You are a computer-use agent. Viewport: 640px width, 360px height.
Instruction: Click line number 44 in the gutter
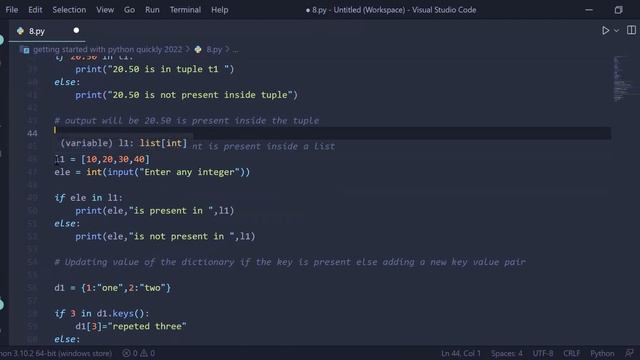point(32,133)
